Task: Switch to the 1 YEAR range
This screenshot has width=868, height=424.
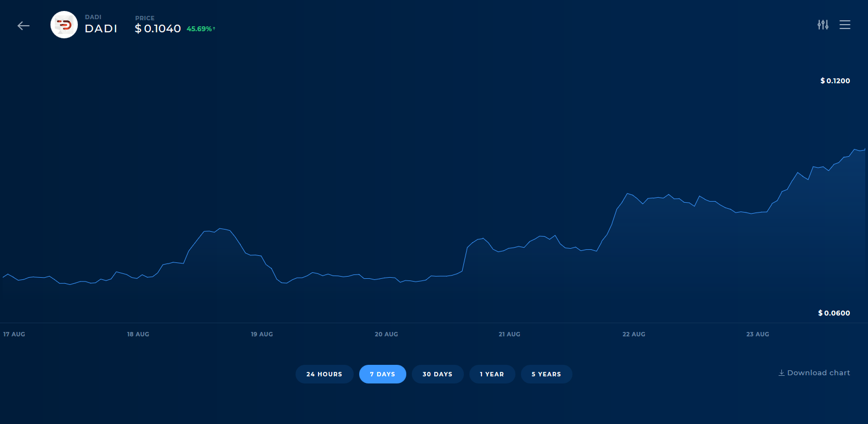Action: tap(492, 374)
